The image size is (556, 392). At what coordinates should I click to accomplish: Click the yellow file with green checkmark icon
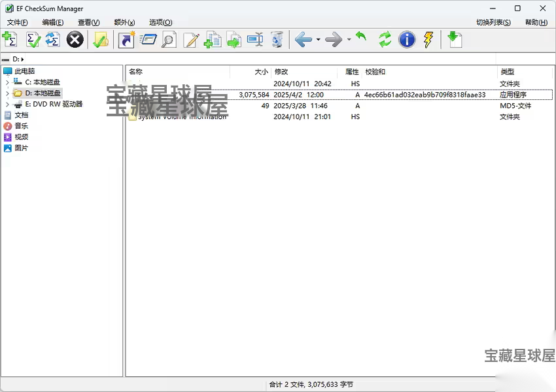100,39
